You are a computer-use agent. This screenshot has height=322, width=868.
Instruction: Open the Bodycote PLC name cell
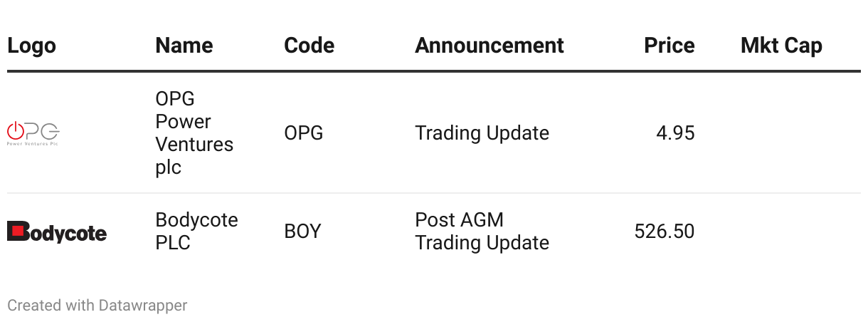pos(197,231)
